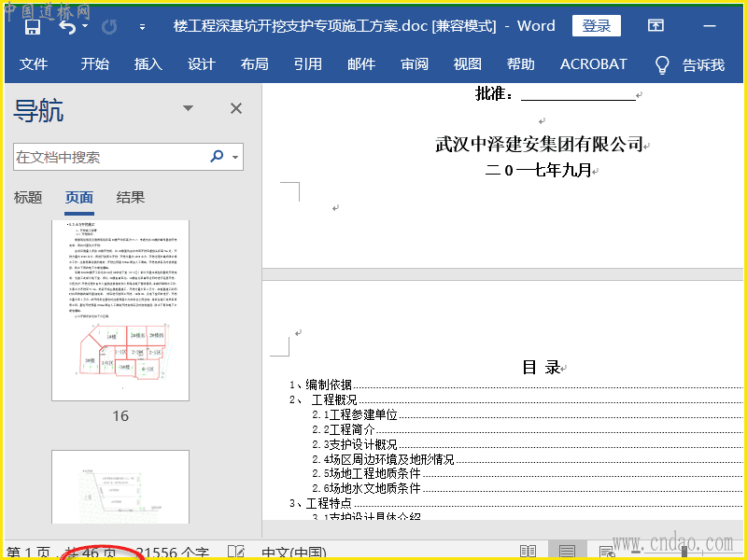The height and width of the screenshot is (560, 747).
Task: Click the Undo arrow icon
Action: (x=67, y=27)
